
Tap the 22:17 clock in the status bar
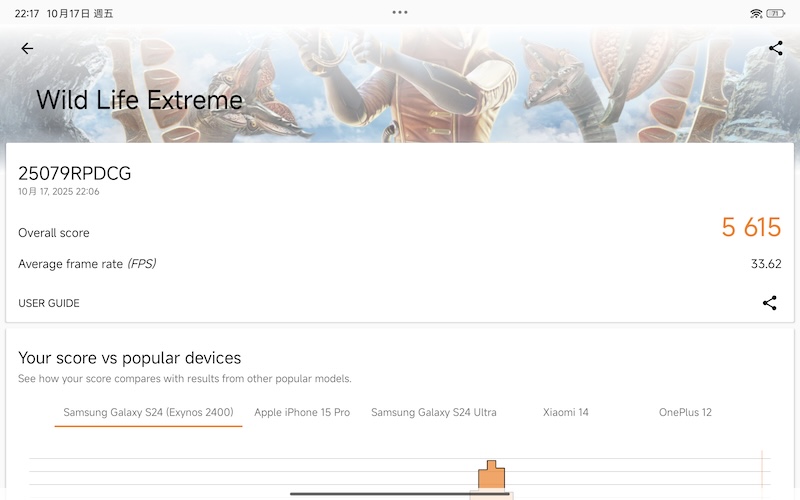[27, 13]
